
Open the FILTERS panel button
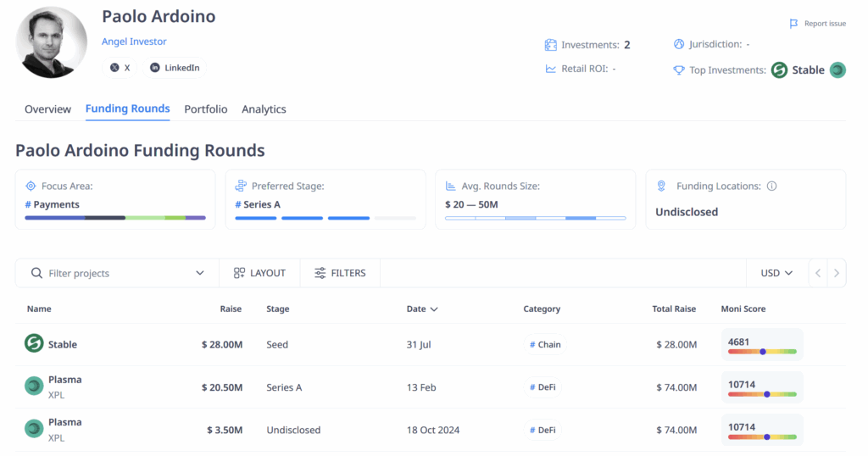pos(340,274)
